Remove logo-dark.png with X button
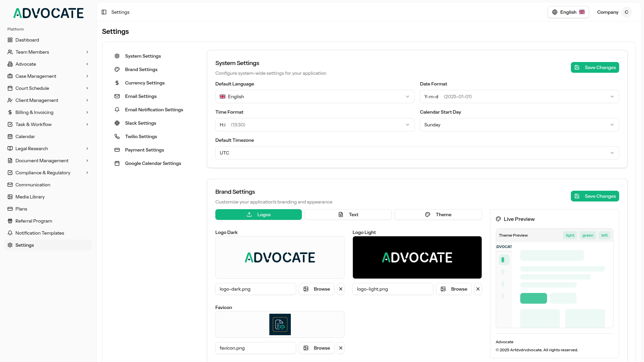Screen dimensions: 644x362 tap(341, 289)
